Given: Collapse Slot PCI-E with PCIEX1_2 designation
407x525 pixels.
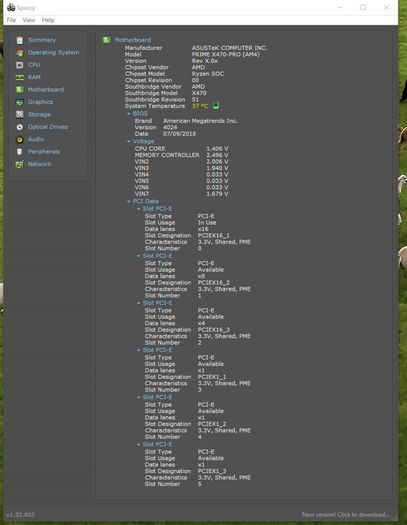Looking at the screenshot, I should 139,397.
